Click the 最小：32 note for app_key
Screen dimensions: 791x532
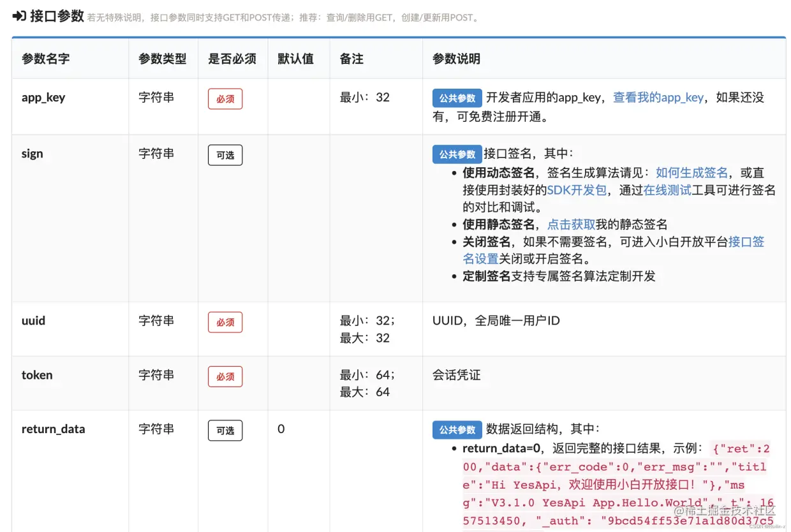[x=365, y=98]
